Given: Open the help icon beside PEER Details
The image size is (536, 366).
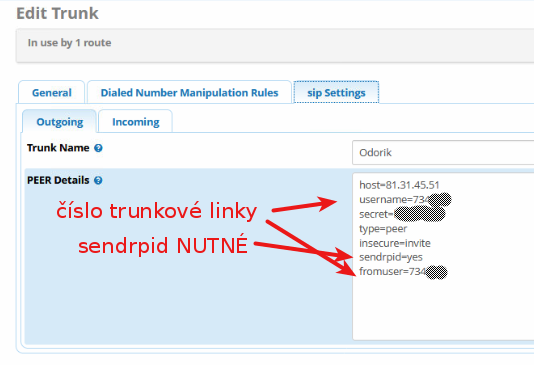Looking at the screenshot, I should [98, 180].
